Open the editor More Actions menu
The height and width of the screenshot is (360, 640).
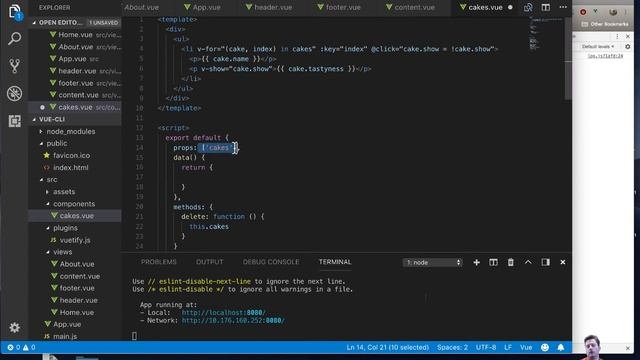563,7
